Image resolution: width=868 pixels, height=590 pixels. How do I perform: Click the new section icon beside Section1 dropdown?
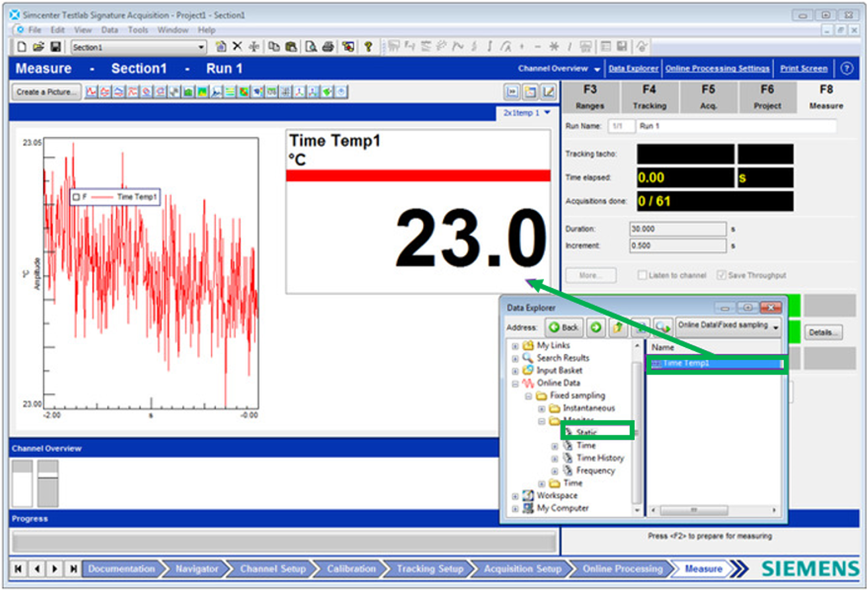click(x=221, y=47)
